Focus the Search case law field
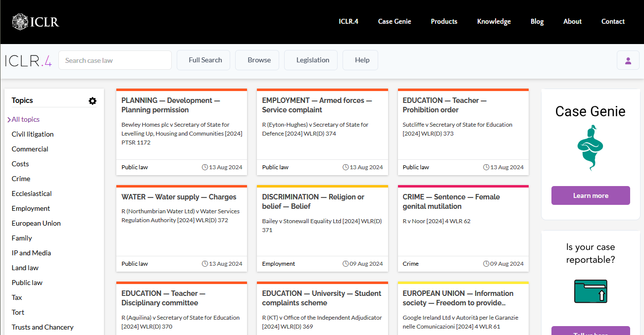 (115, 60)
